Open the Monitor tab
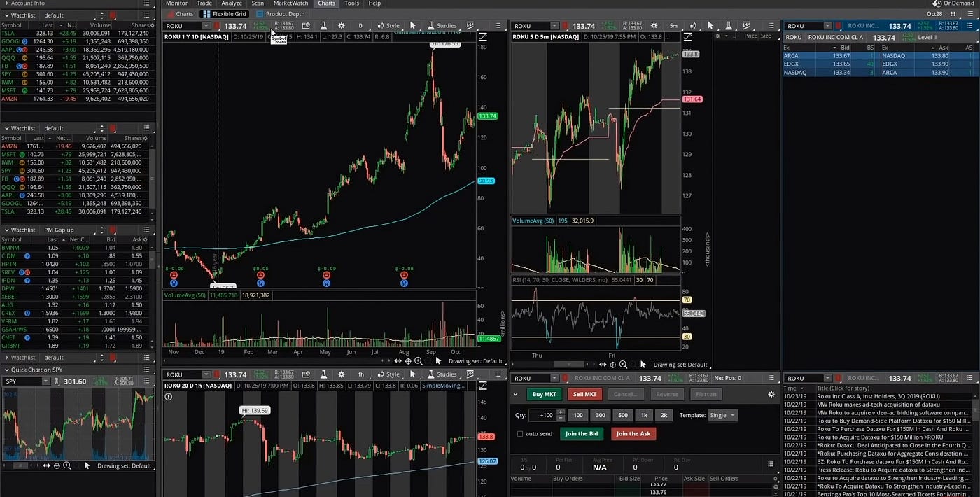Image resolution: width=980 pixels, height=497 pixels. tap(176, 3)
